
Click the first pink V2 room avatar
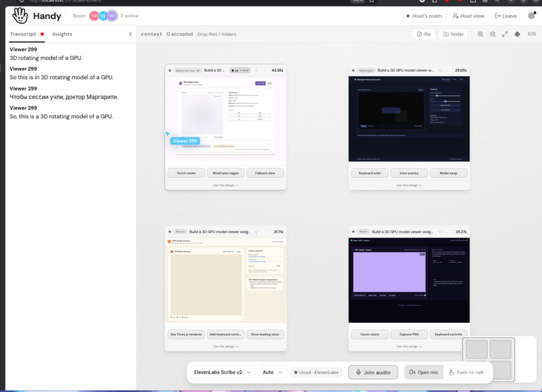94,16
